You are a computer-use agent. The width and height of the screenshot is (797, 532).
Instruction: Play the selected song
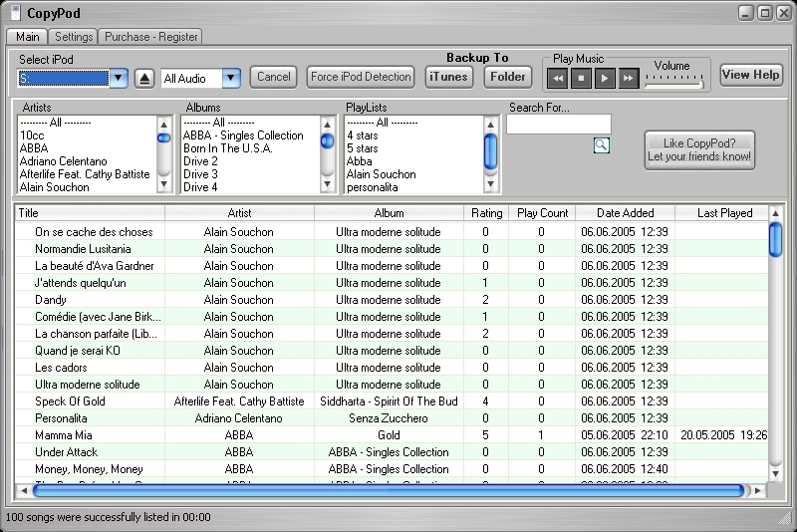point(605,79)
